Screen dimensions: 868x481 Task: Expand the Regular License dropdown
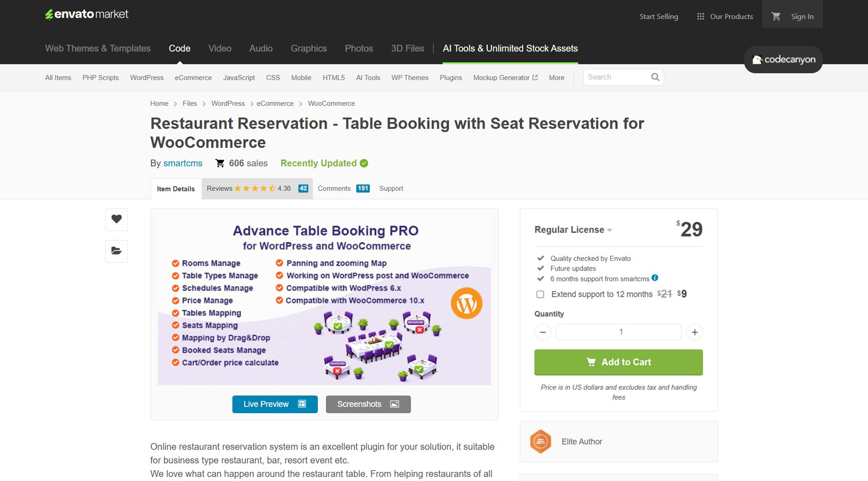(573, 230)
